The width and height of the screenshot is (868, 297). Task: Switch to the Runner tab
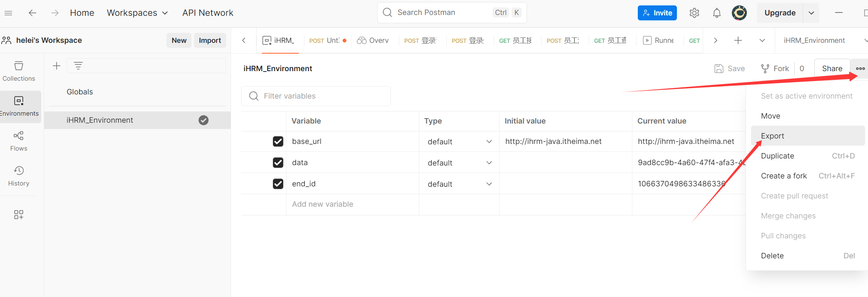659,40
